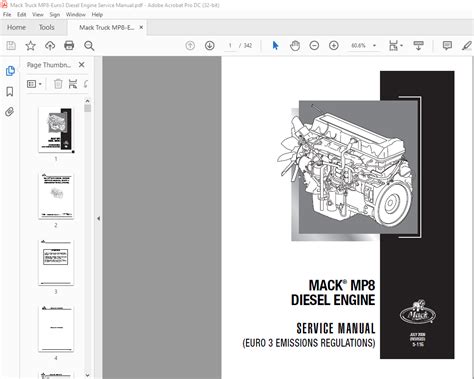474x379 pixels.
Task: Switch to the Tools tab
Action: click(x=47, y=27)
